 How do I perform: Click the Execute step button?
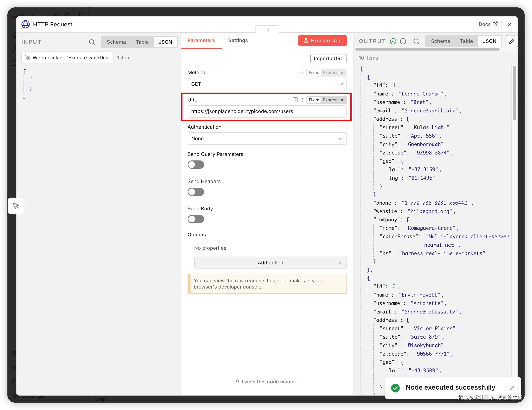pos(322,41)
